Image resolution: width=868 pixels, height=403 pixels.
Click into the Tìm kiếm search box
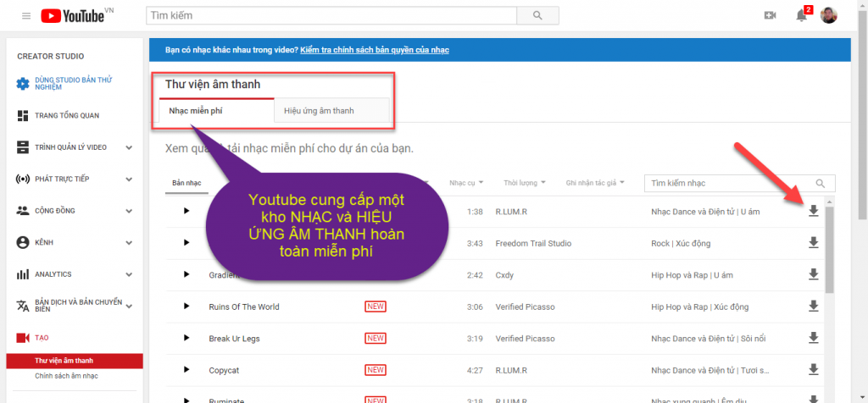tap(331, 15)
